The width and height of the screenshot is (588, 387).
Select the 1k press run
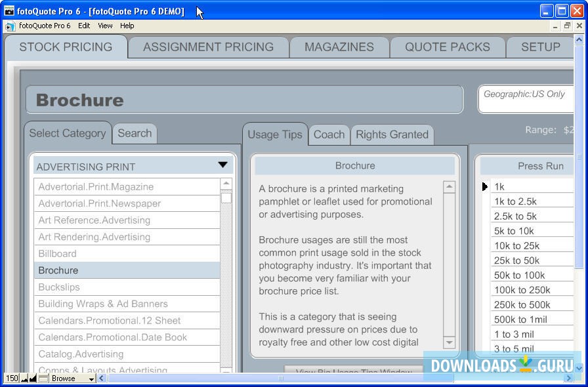click(x=532, y=186)
